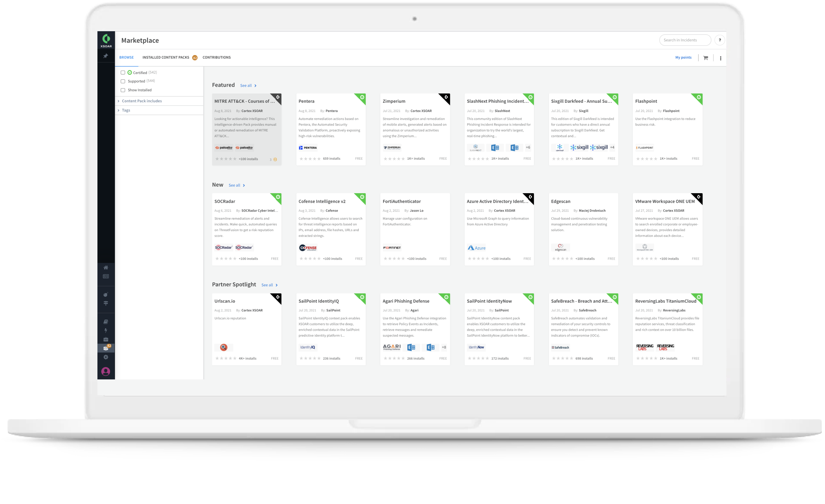Toggle the Show Installed filter
The image size is (825, 504).
[123, 90]
